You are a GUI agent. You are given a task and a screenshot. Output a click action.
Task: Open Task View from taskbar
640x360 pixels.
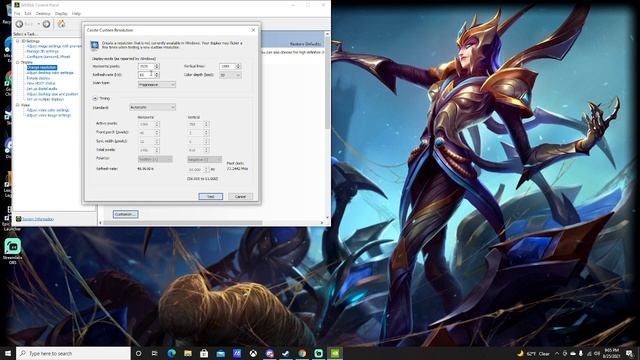[x=155, y=353]
